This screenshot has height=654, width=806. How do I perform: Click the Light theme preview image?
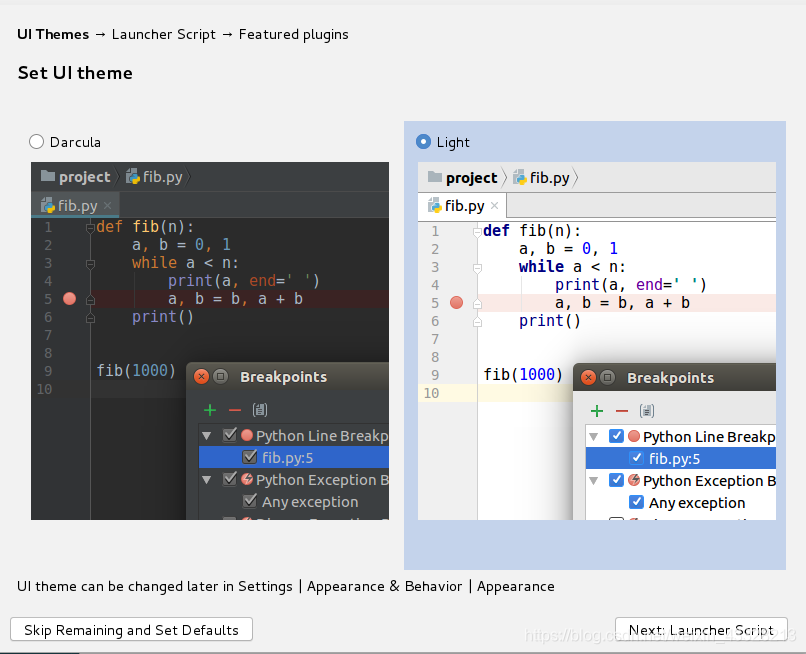pyautogui.click(x=597, y=341)
